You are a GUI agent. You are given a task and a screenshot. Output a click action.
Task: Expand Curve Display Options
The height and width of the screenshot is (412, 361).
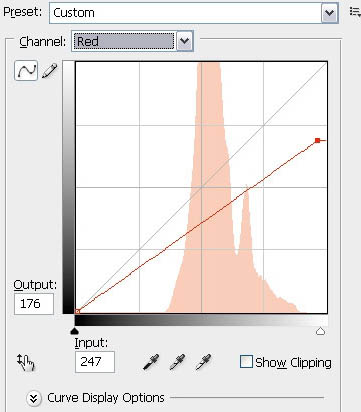[33, 398]
